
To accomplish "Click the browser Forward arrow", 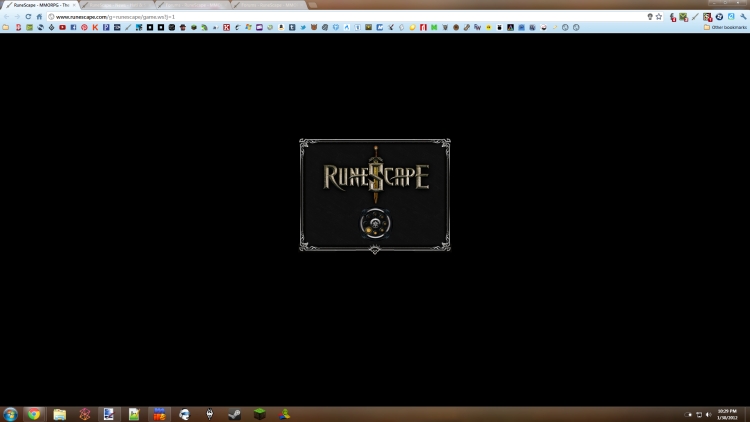I will (17, 17).
